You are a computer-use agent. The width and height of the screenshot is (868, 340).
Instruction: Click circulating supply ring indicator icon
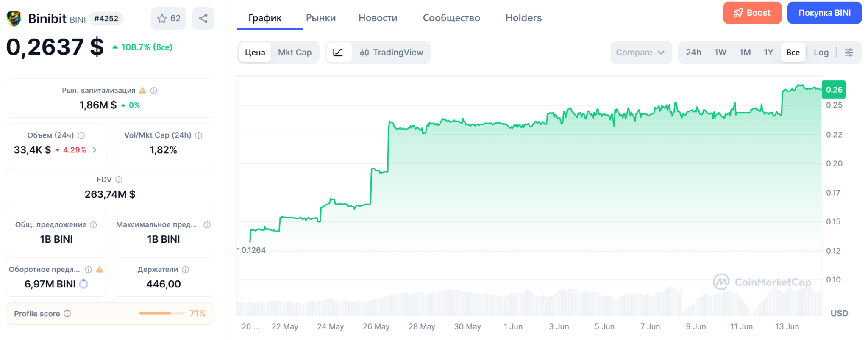(x=83, y=284)
